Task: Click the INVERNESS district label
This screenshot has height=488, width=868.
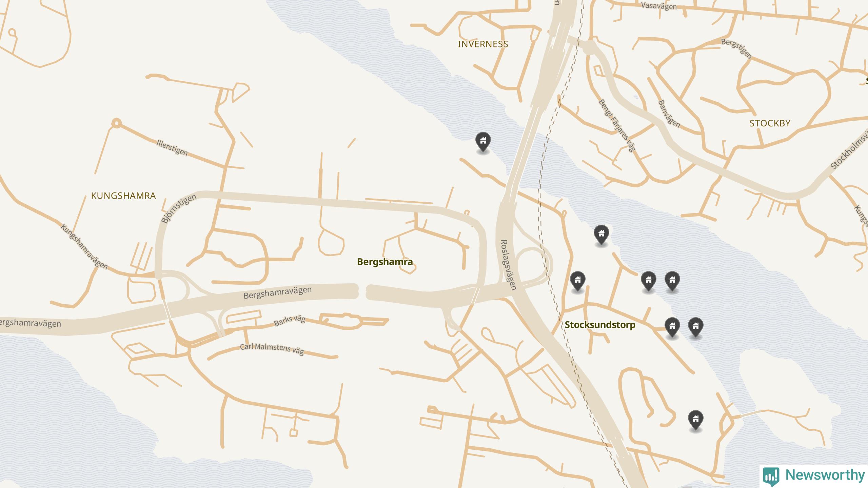Action: [x=483, y=44]
